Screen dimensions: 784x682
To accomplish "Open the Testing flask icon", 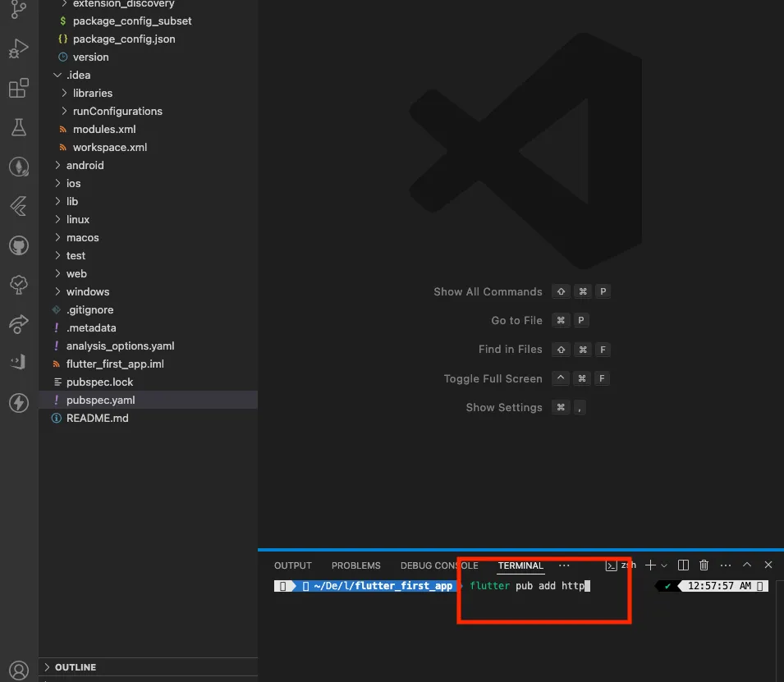I will [19, 127].
